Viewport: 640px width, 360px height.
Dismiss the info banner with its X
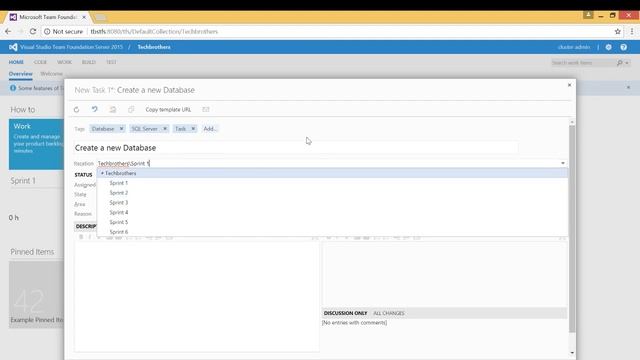[x=628, y=87]
